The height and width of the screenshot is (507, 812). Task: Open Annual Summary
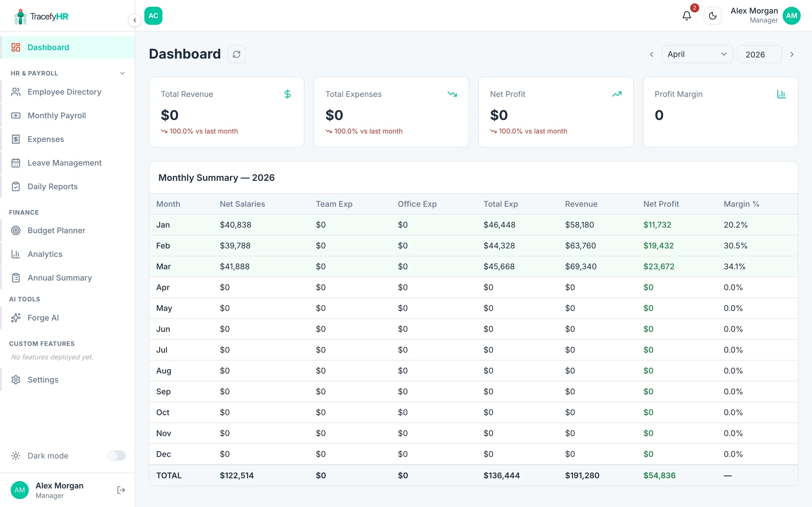(x=59, y=278)
